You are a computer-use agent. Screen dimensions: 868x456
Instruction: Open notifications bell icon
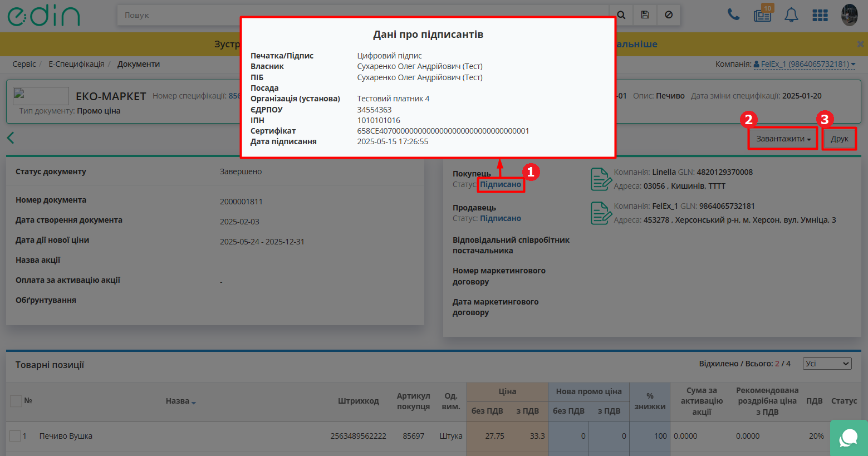click(x=791, y=16)
